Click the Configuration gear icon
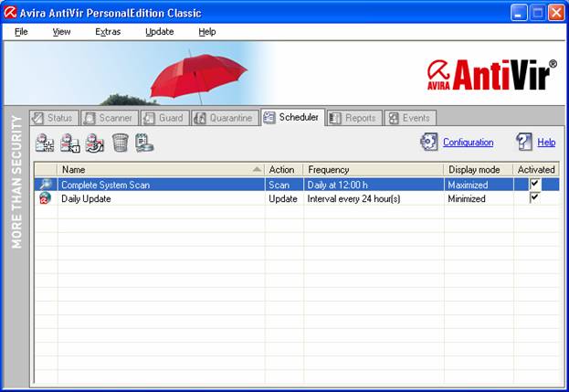 pos(429,142)
